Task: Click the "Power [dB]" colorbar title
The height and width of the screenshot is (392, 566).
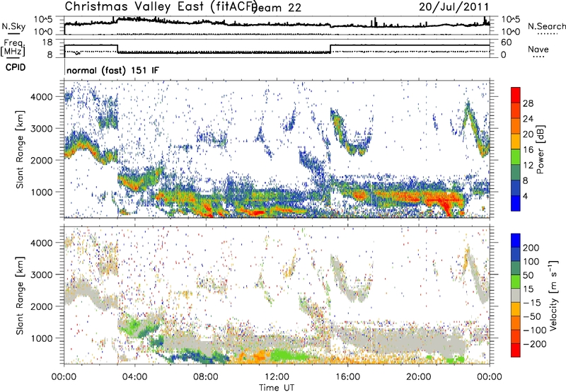Action: tap(541, 149)
